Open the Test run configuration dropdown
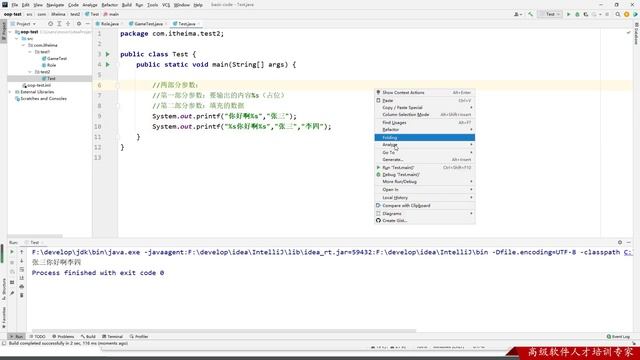 (x=550, y=14)
